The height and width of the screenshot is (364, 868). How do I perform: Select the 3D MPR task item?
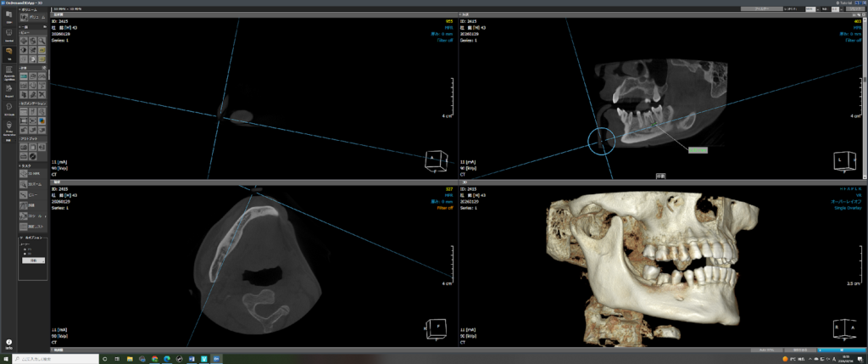pos(32,173)
